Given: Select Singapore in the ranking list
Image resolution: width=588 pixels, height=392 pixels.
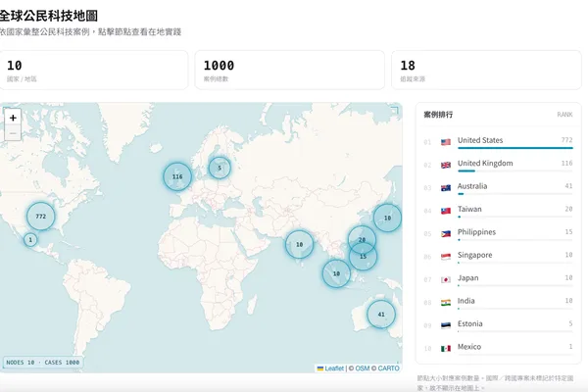Looking at the screenshot, I should (x=499, y=257).
